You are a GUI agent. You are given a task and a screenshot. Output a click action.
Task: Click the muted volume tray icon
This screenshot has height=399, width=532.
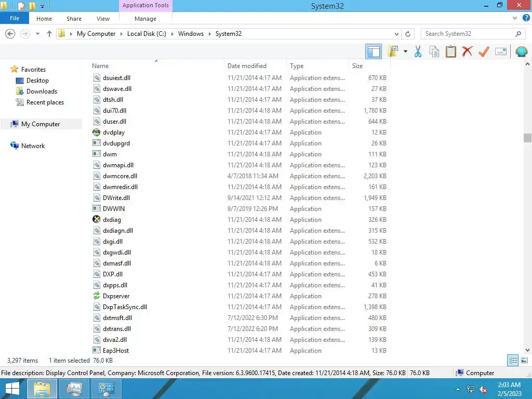coord(483,389)
